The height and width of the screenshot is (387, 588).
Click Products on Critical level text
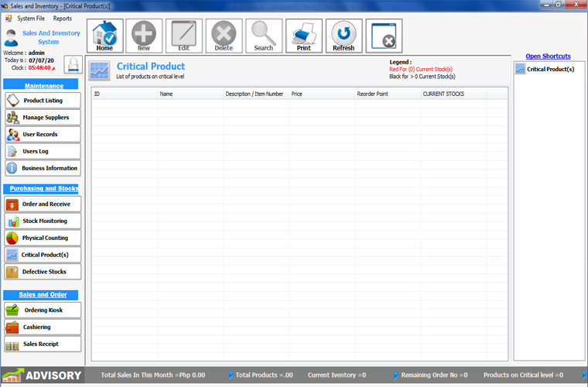[x=523, y=375]
